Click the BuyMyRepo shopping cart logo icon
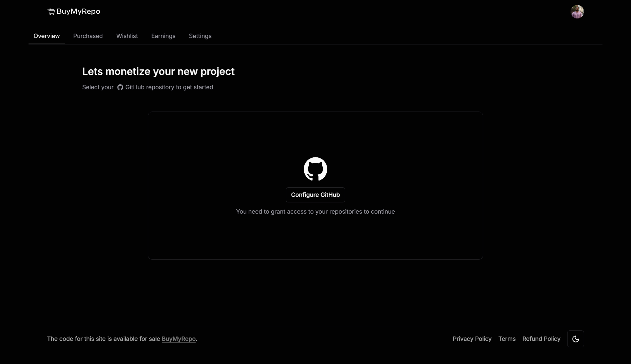The image size is (631, 364). 51,11
